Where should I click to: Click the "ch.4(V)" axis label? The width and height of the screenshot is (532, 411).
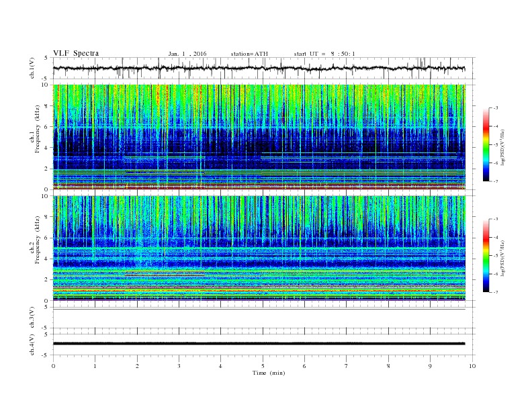pos(32,345)
